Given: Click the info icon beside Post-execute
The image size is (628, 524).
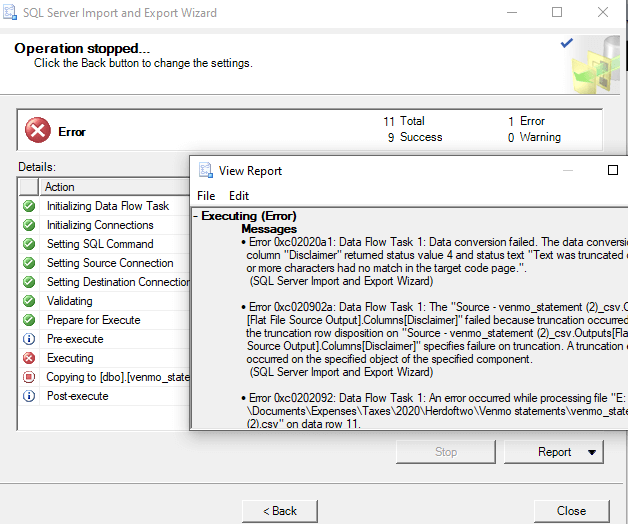Looking at the screenshot, I should [29, 396].
